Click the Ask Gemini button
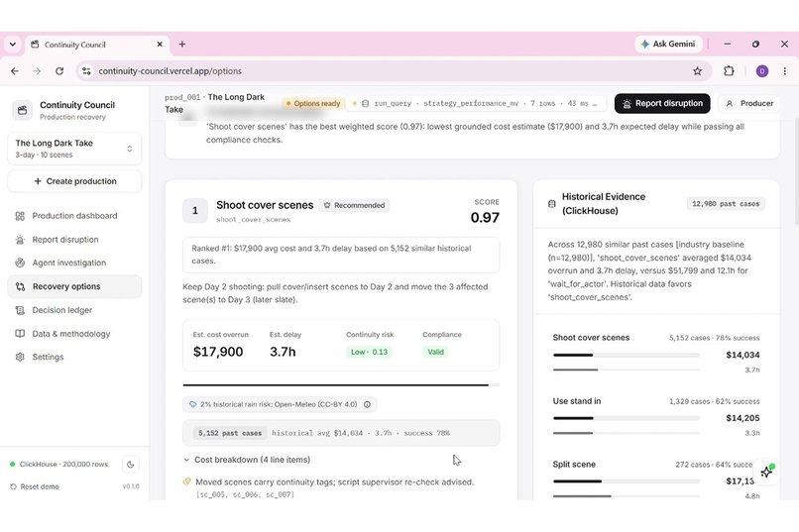799x532 pixels. pos(668,45)
